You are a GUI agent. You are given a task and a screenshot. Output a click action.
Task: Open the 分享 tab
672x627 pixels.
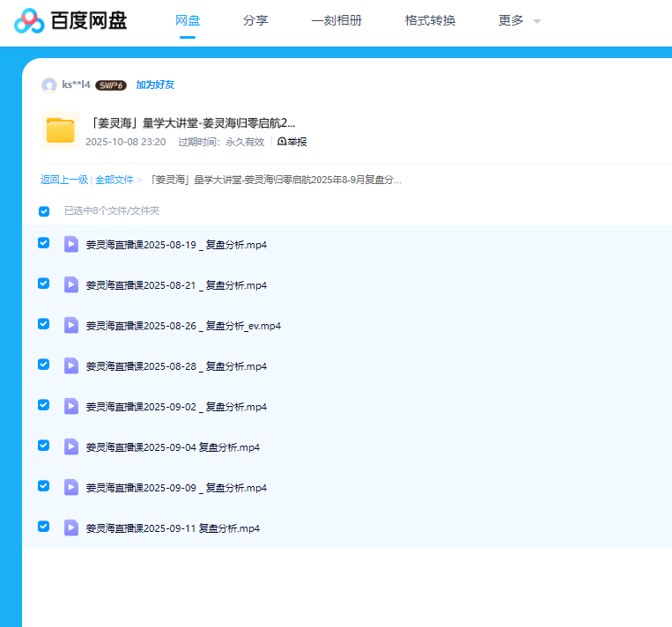(x=255, y=20)
